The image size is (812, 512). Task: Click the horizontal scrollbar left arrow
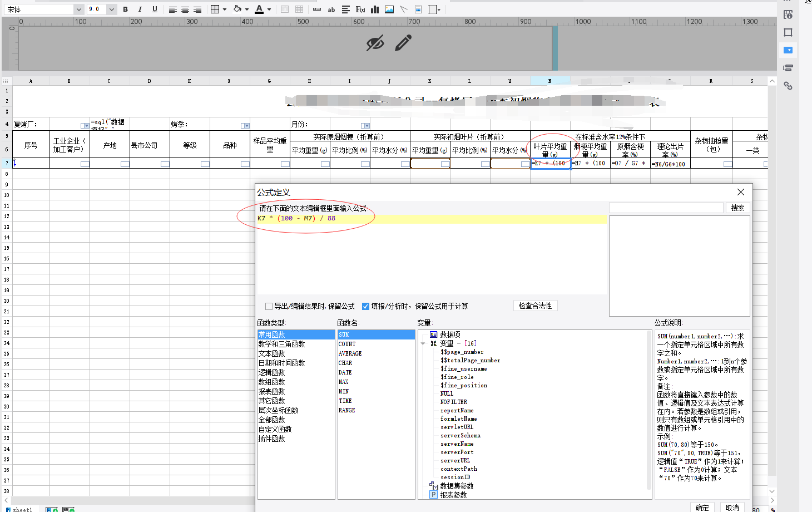point(6,500)
